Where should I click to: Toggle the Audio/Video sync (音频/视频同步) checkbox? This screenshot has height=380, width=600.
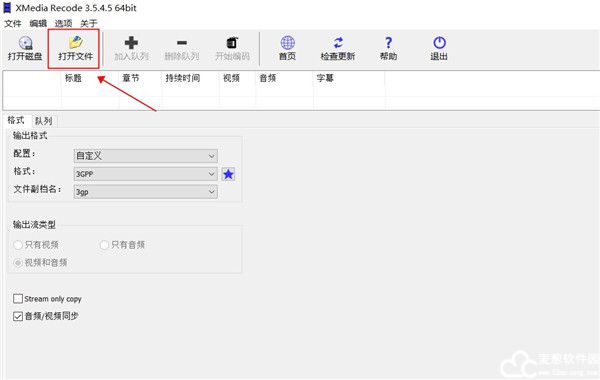18,316
